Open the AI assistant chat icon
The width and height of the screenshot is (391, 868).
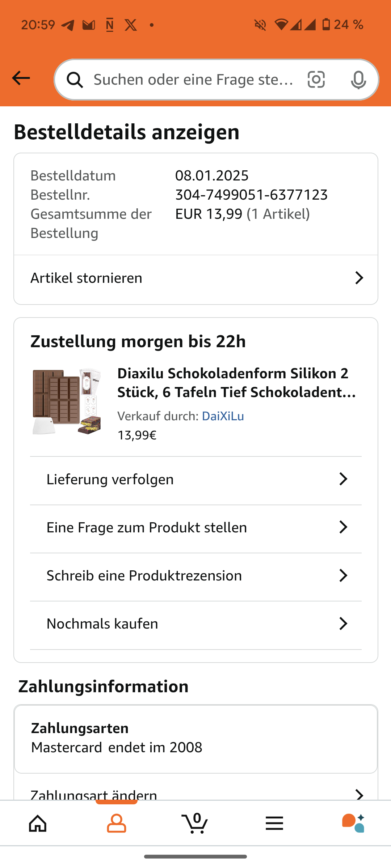(x=353, y=824)
